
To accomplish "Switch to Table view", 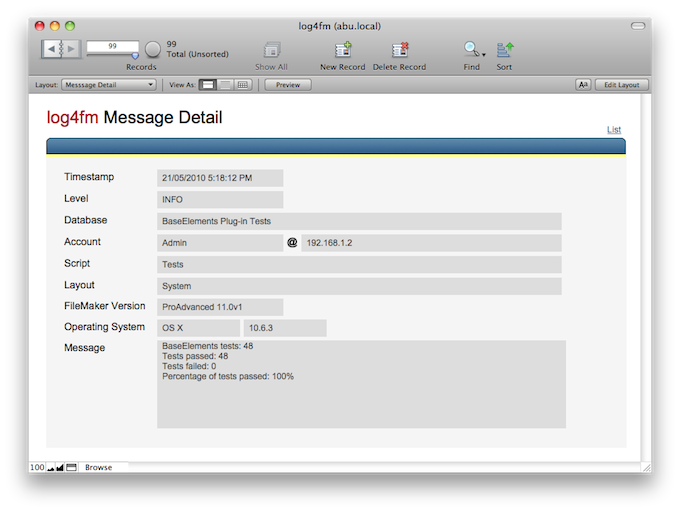I will pyautogui.click(x=243, y=85).
